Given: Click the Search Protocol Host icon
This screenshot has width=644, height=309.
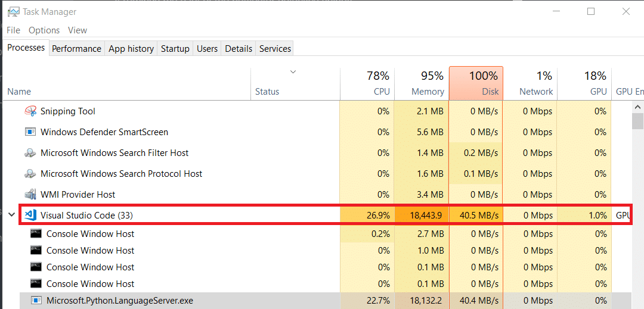Looking at the screenshot, I should 30,174.
